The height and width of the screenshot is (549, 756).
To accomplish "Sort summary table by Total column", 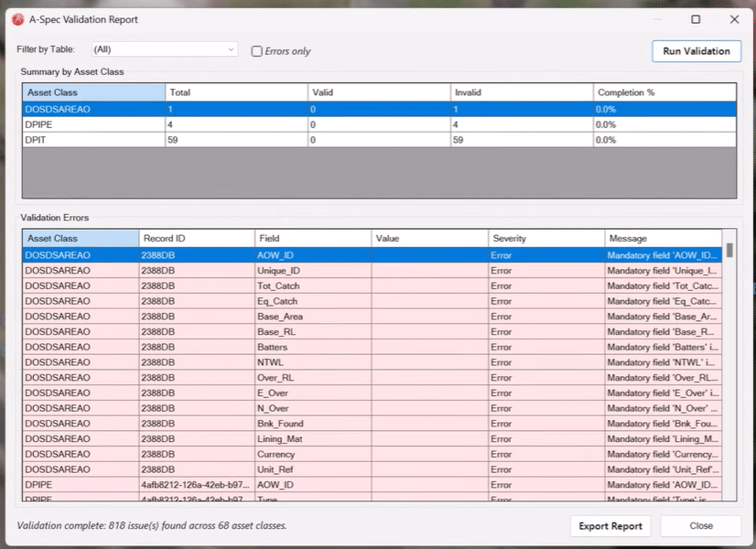I will click(236, 92).
